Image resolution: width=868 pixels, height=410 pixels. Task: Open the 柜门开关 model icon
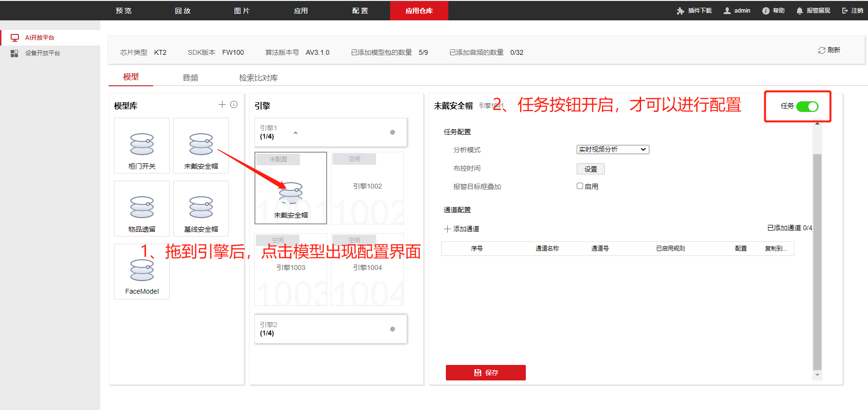coord(142,145)
